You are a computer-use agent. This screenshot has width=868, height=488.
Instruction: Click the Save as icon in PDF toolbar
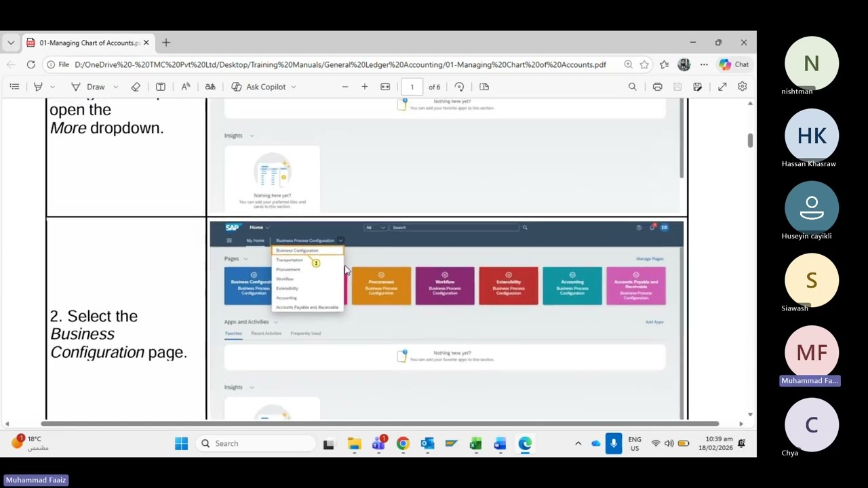(x=698, y=87)
